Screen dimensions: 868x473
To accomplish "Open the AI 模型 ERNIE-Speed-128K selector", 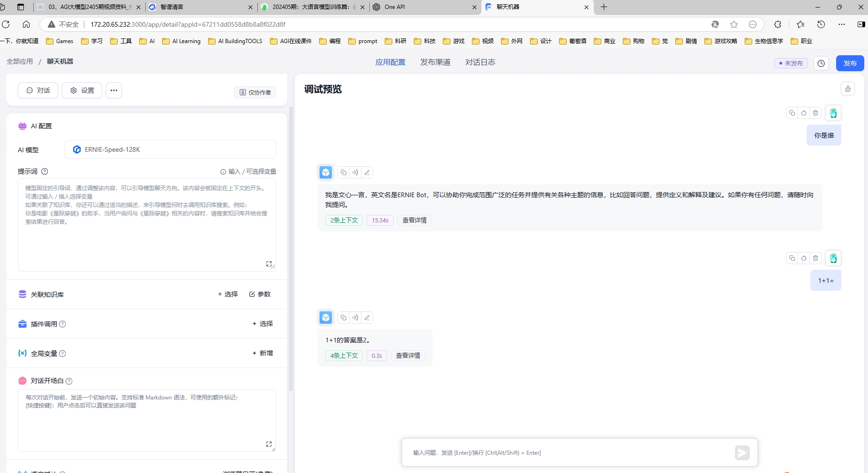I will (170, 149).
